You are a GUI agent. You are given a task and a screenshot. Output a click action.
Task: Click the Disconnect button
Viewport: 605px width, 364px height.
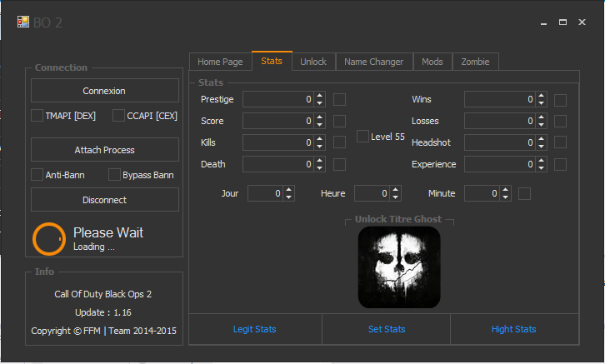coord(104,200)
